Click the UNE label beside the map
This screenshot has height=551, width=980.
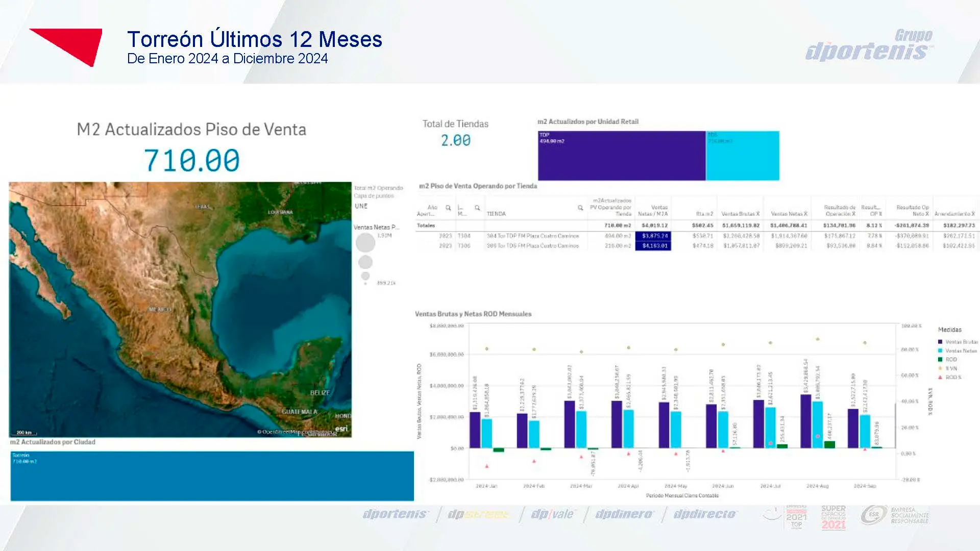pyautogui.click(x=361, y=206)
